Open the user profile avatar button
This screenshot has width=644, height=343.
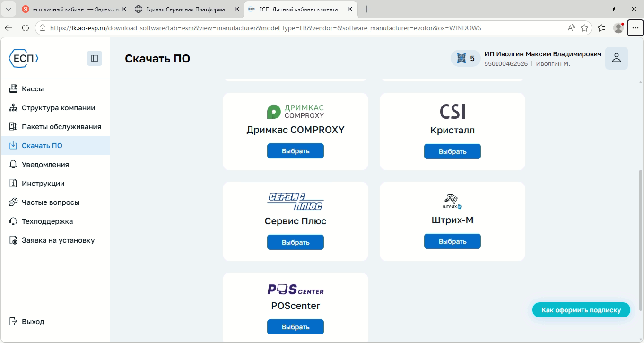click(617, 58)
